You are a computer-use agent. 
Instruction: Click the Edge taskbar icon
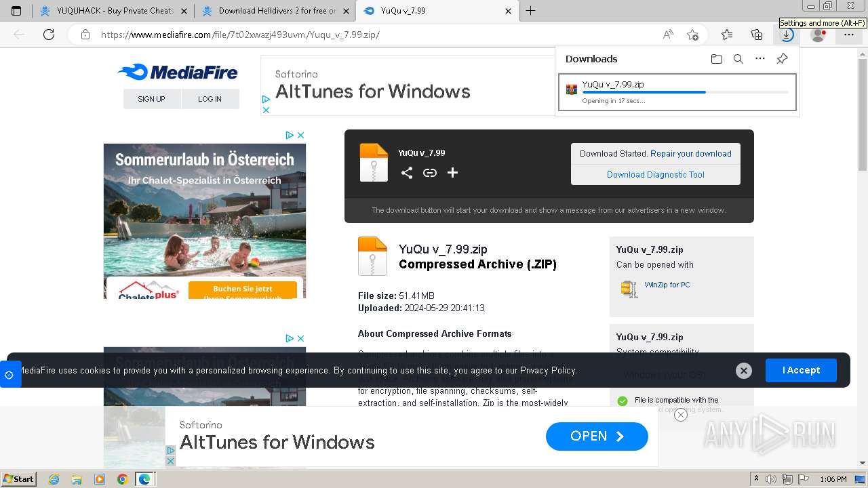tap(144, 479)
